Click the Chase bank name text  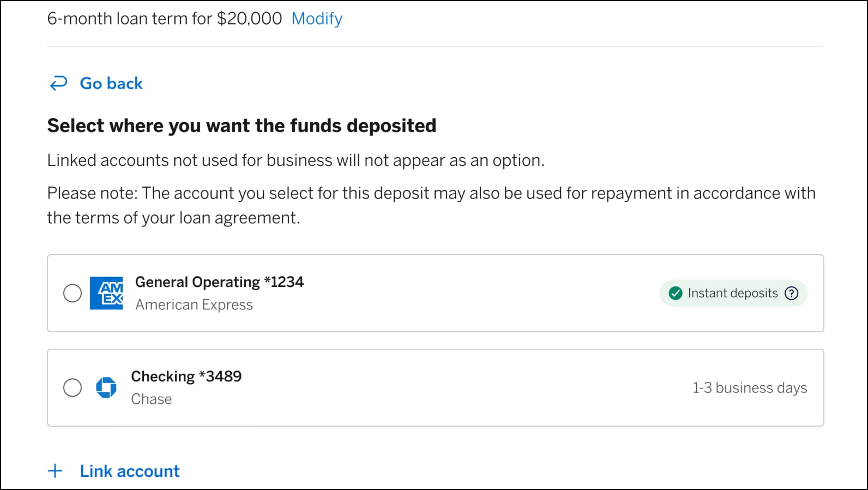coord(152,399)
